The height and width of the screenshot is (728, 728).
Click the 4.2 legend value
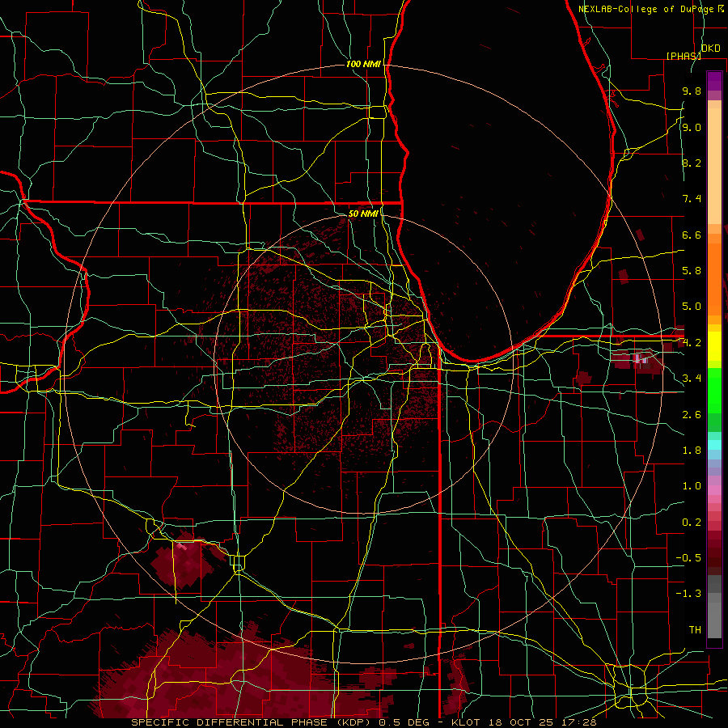(x=692, y=343)
